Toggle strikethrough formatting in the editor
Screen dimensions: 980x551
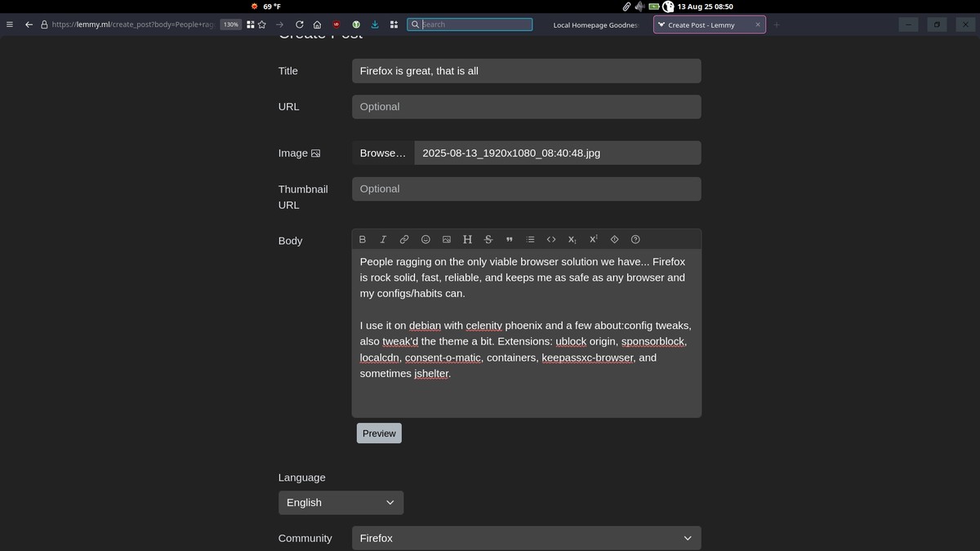[x=488, y=239]
